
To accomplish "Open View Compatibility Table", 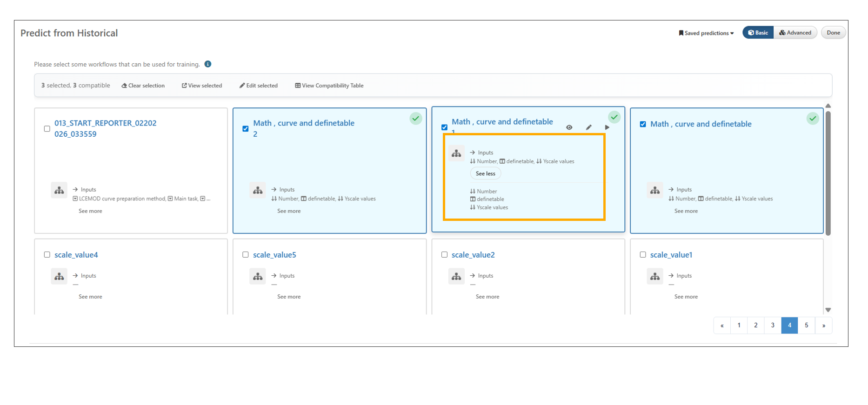I will (329, 86).
